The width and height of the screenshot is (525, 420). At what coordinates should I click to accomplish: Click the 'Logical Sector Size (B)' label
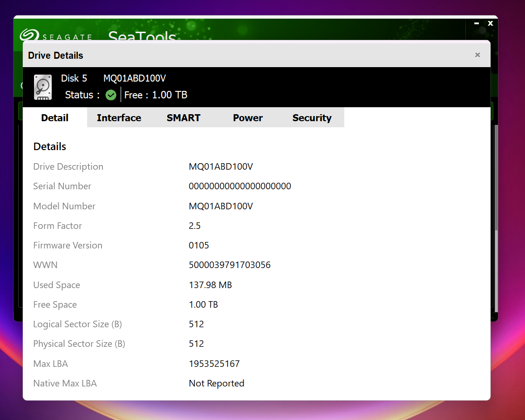tap(78, 324)
